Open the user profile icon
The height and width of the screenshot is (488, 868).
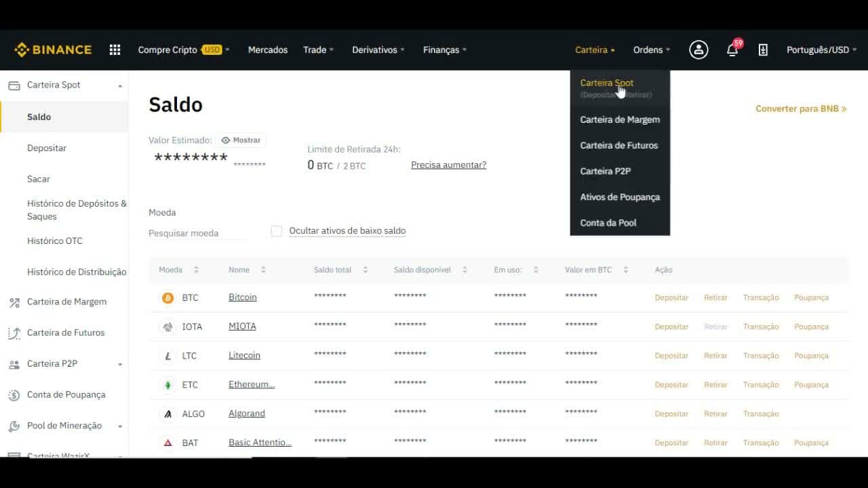(x=698, y=49)
